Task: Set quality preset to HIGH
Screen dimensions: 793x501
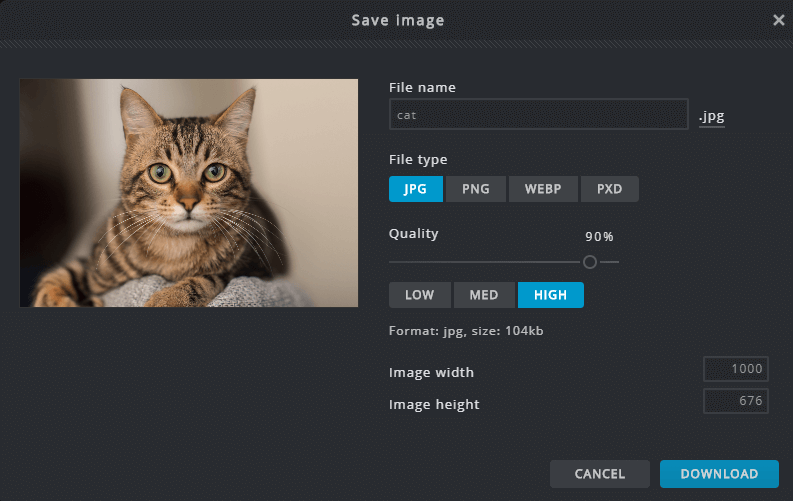Action: click(x=550, y=295)
